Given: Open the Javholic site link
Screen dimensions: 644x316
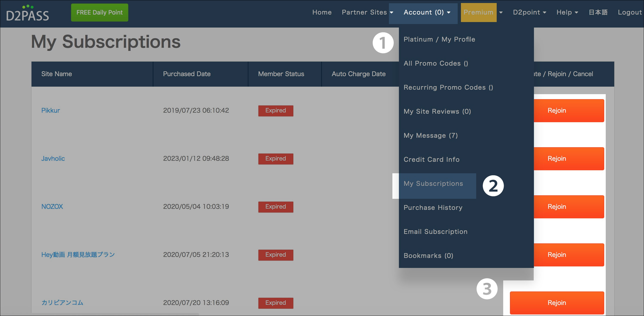Looking at the screenshot, I should point(53,159).
